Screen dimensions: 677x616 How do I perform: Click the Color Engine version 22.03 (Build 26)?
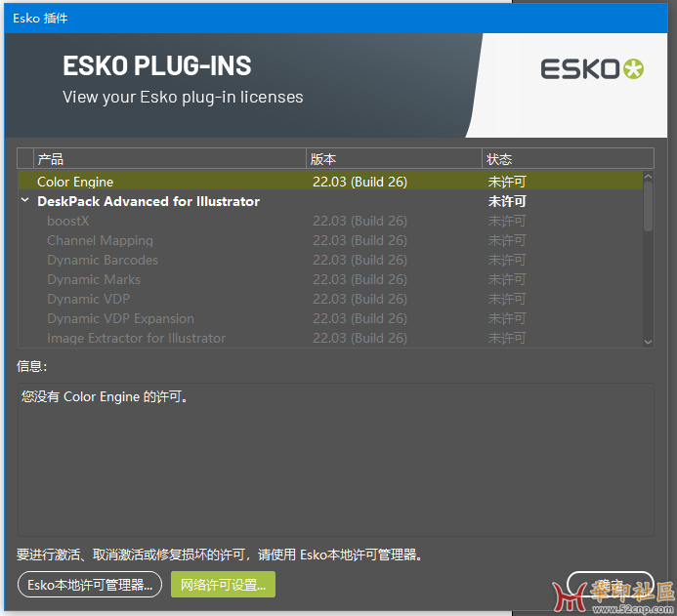click(x=360, y=182)
